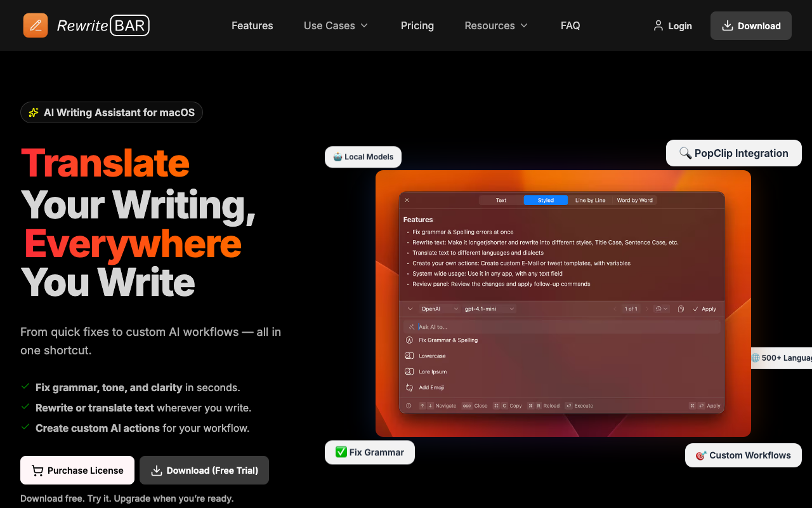The image size is (812, 508).
Task: Click the shopping cart icon on Purchase License
Action: point(37,471)
